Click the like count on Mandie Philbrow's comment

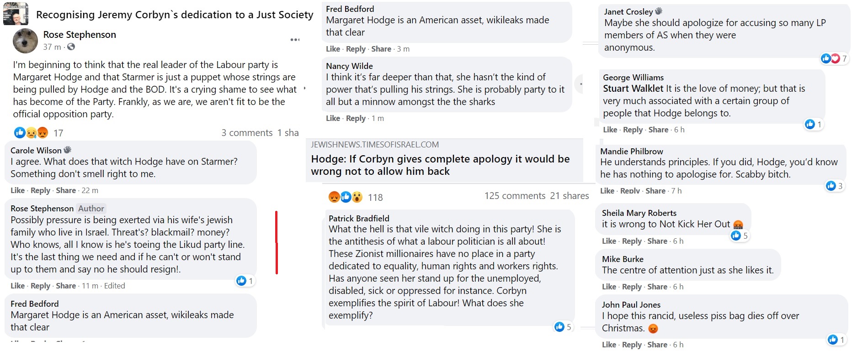click(835, 186)
